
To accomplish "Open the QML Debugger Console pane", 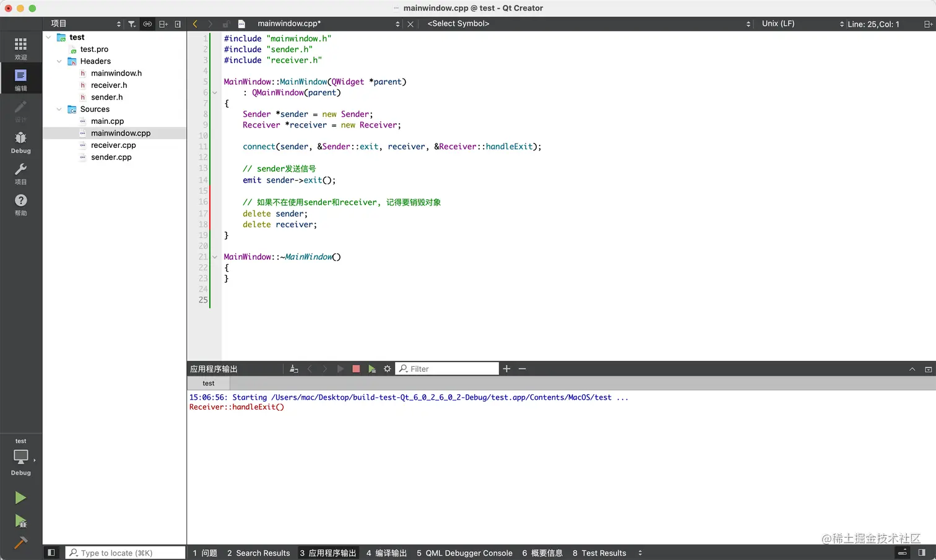I will (x=464, y=553).
